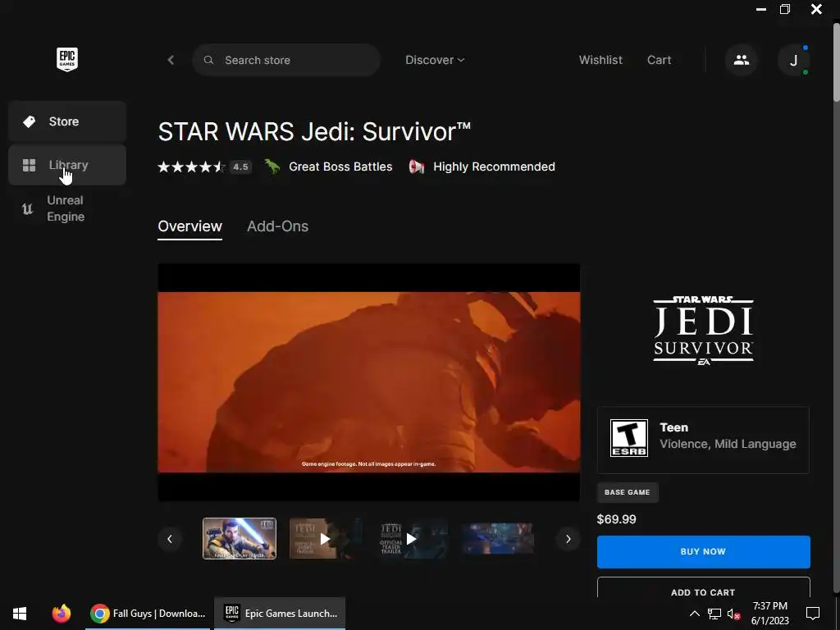The width and height of the screenshot is (840, 630).
Task: Click the search magnifier icon
Action: pos(209,60)
